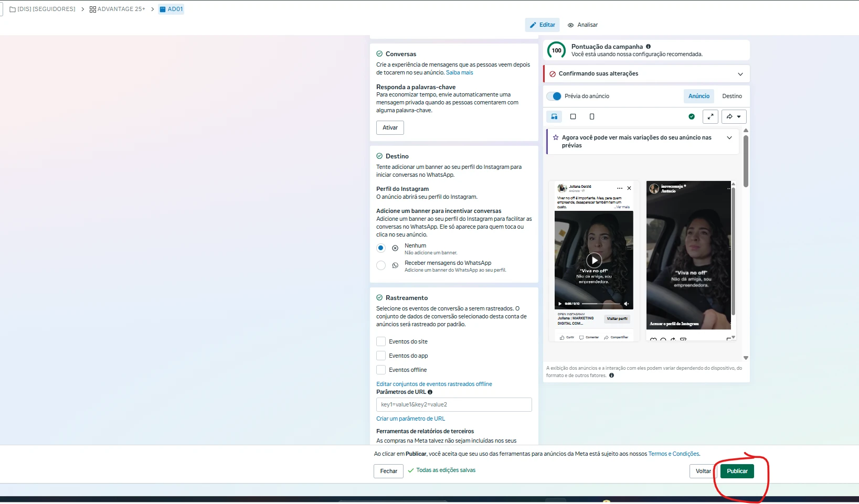Click the Reels preview inner scrollbar

pyautogui.click(x=733, y=251)
